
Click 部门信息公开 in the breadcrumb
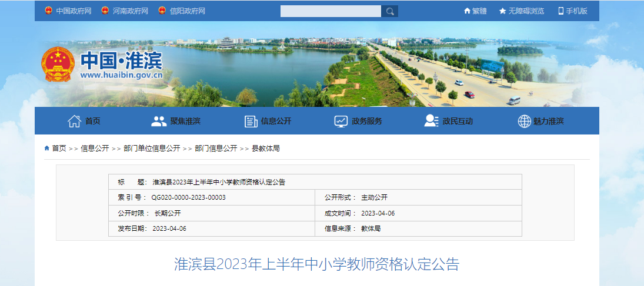[x=216, y=149]
